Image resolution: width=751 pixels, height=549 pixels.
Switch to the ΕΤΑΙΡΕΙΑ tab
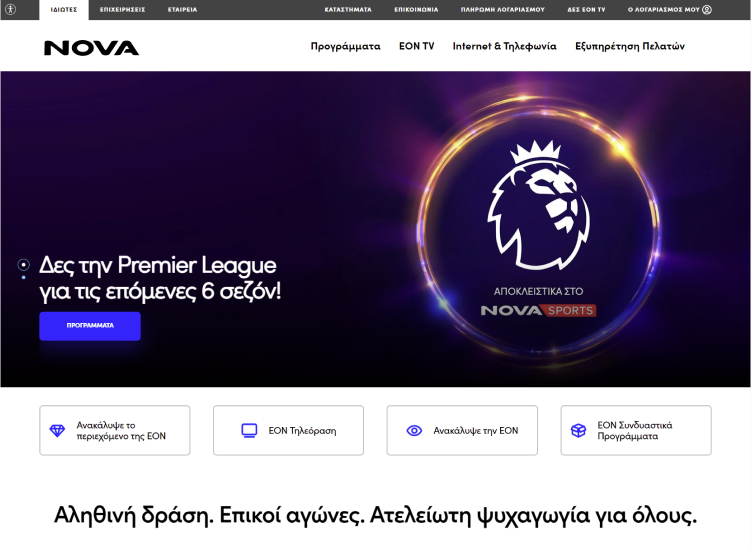182,10
